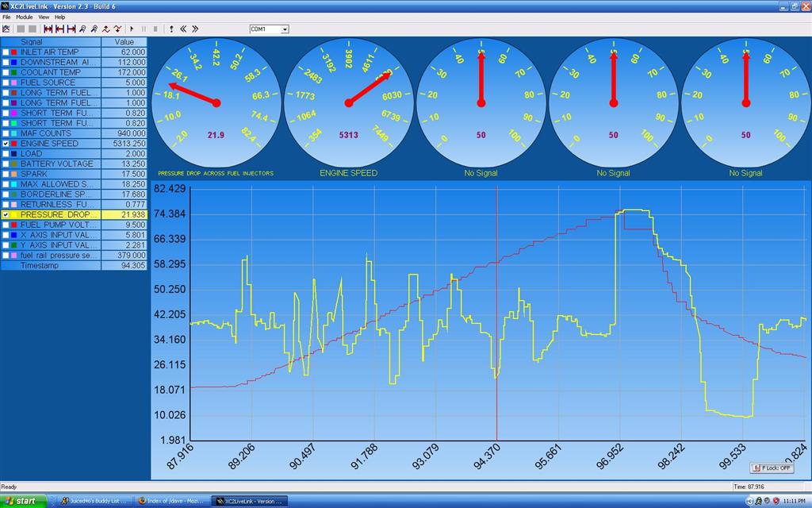
Task: Click the exclamation mark toolbar icon
Action: point(171,29)
